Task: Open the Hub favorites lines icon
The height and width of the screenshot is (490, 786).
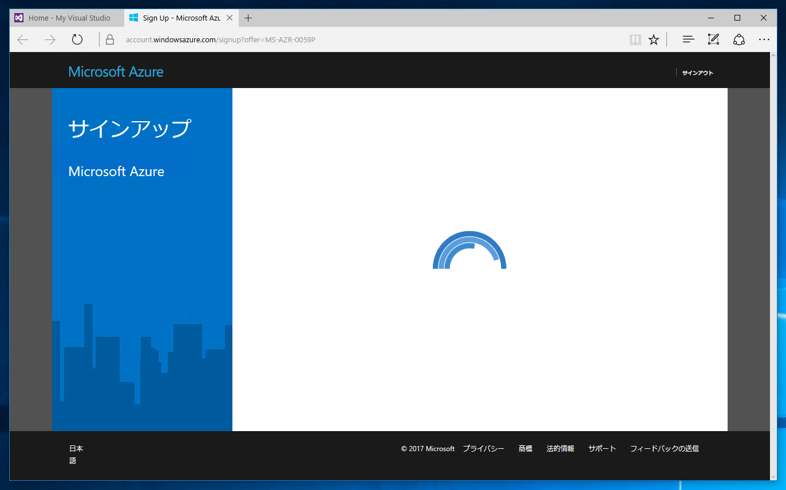Action: point(688,40)
